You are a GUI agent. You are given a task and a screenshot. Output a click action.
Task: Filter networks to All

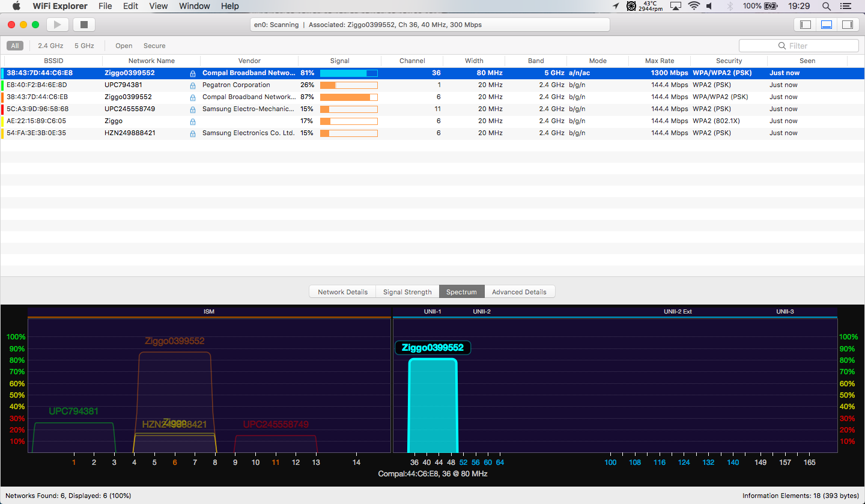15,46
